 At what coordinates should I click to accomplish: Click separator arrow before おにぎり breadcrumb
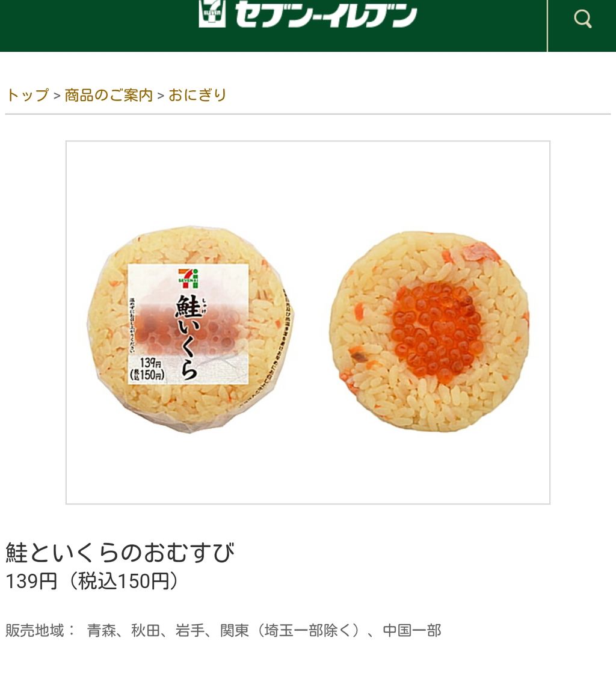tap(161, 96)
